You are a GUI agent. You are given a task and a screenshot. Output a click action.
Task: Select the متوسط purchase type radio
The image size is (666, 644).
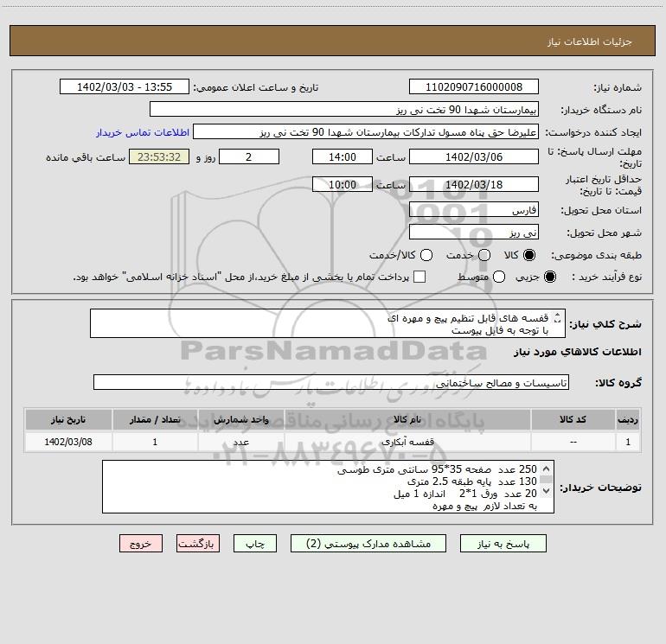[x=499, y=277]
